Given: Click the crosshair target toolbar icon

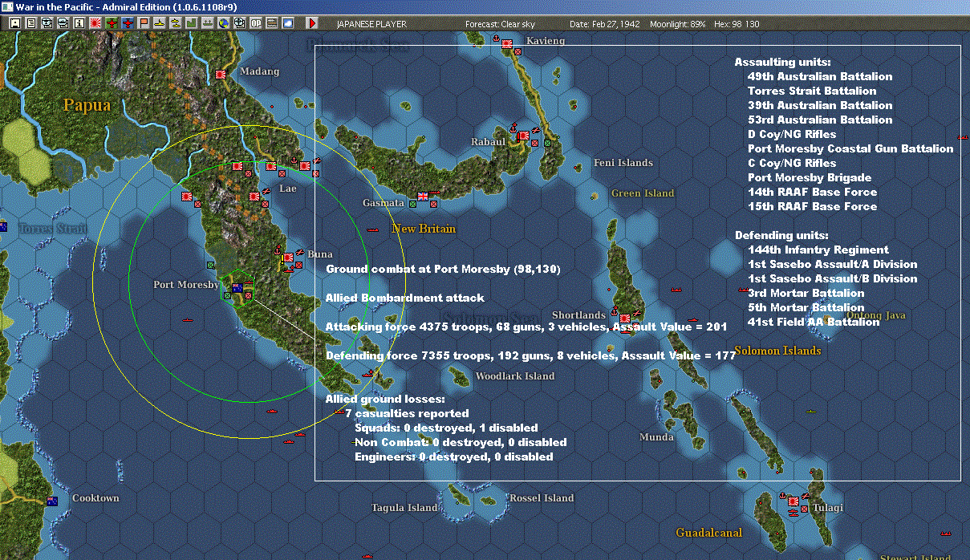Looking at the screenshot, I should (x=240, y=23).
